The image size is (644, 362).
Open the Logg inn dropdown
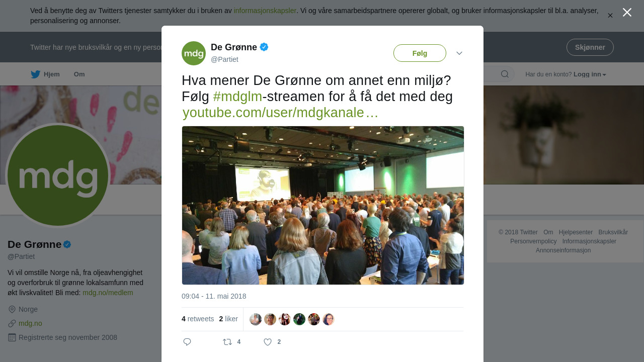(x=590, y=74)
